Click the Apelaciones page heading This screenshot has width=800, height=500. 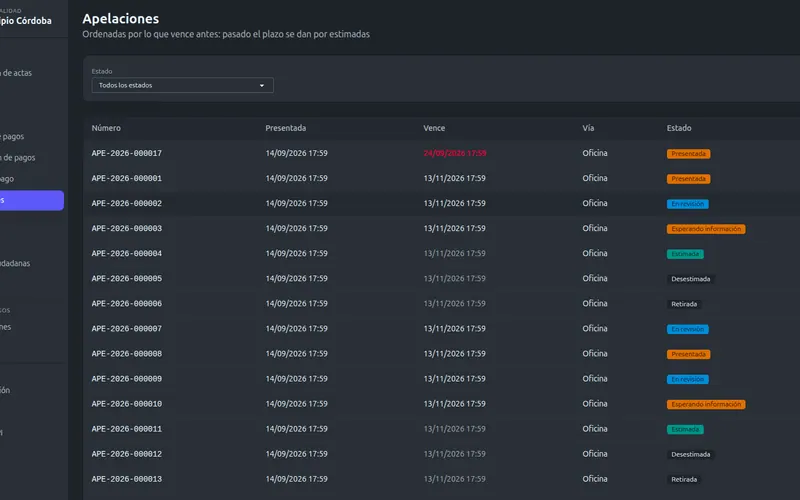tap(121, 19)
